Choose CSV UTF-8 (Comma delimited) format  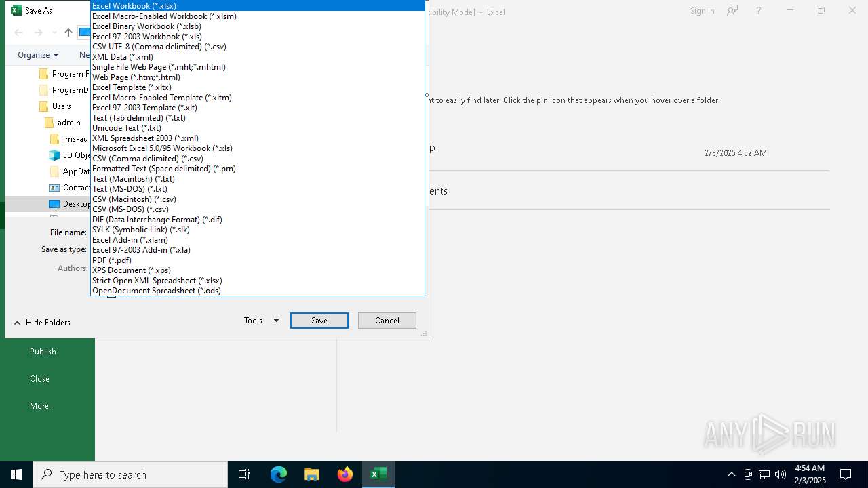tap(258, 47)
